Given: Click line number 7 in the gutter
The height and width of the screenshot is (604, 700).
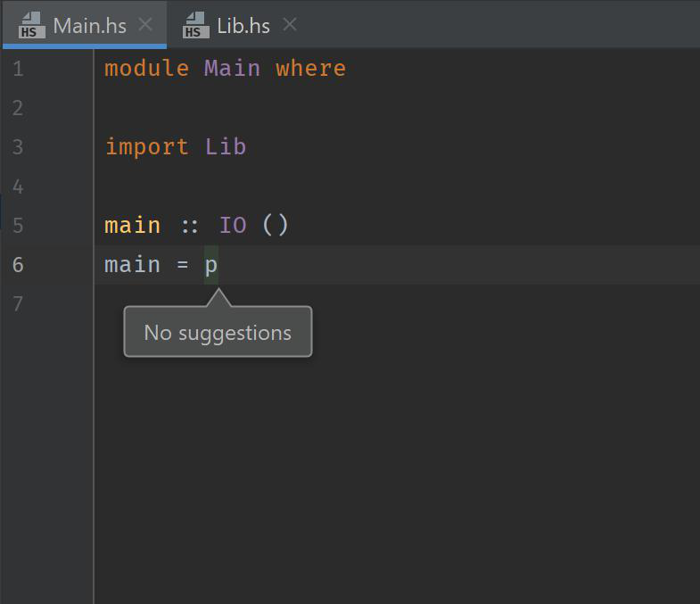Looking at the screenshot, I should point(19,304).
